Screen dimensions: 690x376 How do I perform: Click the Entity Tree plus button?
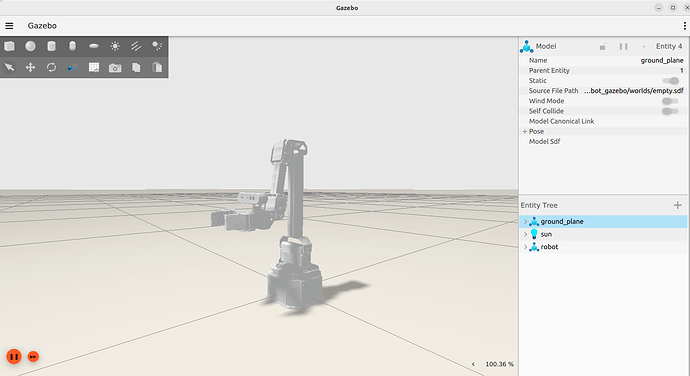pyautogui.click(x=677, y=205)
